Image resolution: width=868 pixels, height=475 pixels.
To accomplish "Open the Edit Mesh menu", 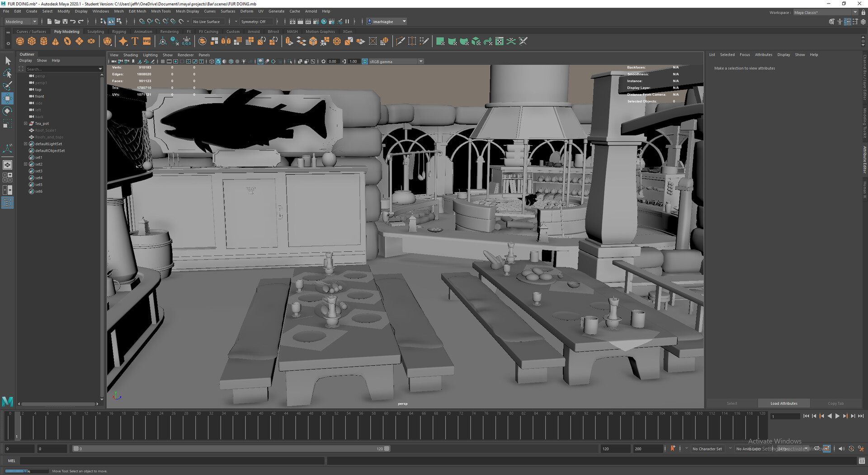I will (137, 11).
